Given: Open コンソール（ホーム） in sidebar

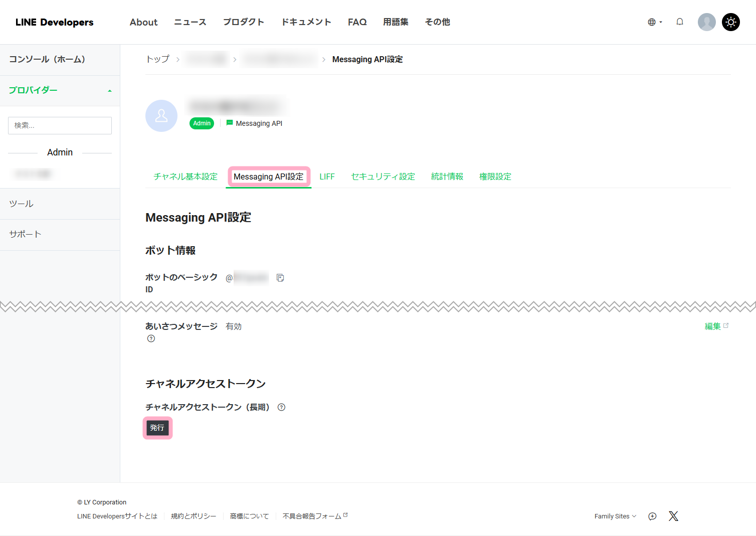Looking at the screenshot, I should point(60,60).
